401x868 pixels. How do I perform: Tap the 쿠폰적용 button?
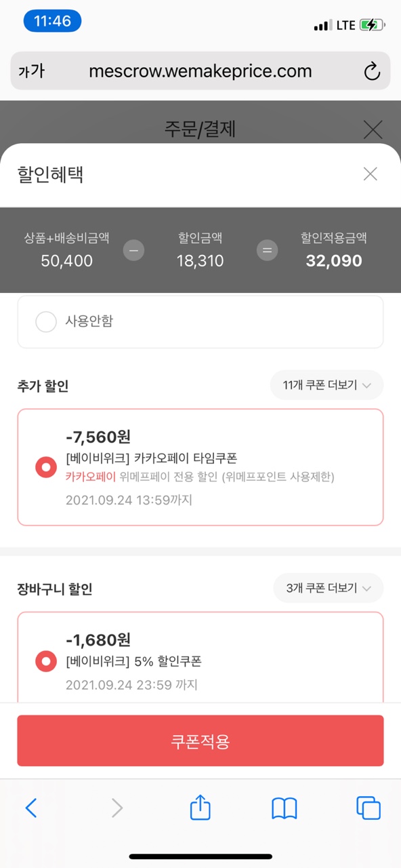200,741
